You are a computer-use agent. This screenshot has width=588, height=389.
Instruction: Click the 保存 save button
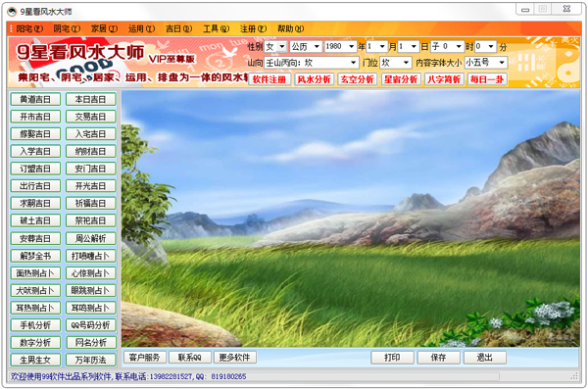coord(438,358)
